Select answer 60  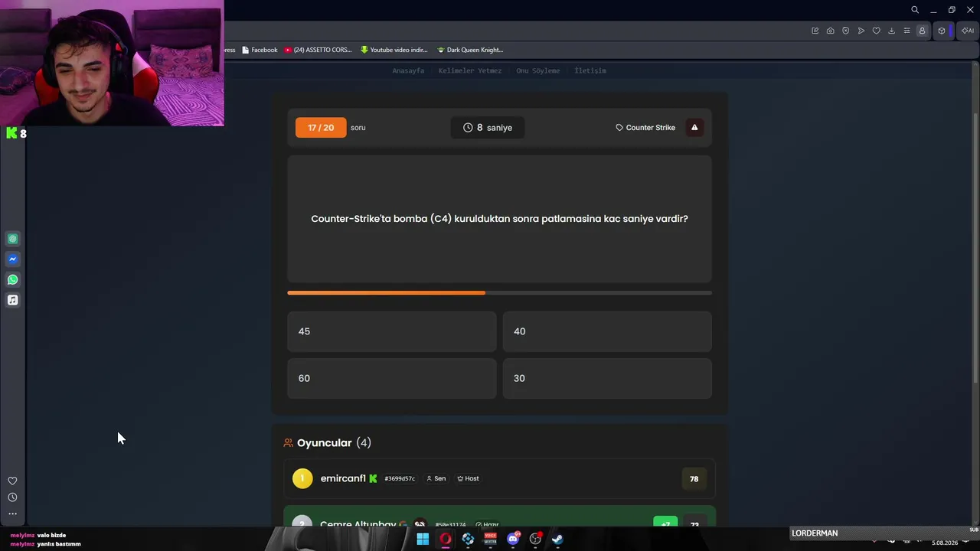(x=392, y=378)
